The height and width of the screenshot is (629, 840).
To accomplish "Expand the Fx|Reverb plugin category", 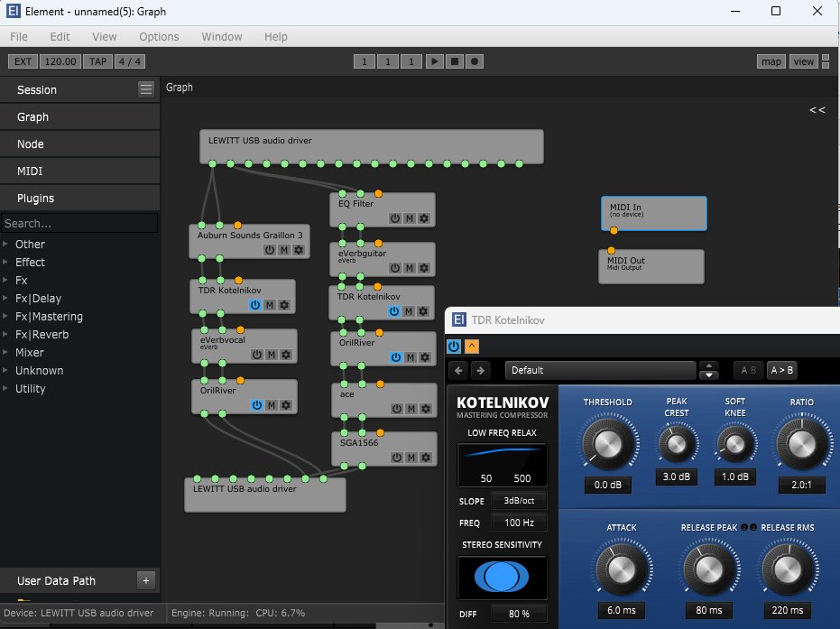I will click(5, 334).
